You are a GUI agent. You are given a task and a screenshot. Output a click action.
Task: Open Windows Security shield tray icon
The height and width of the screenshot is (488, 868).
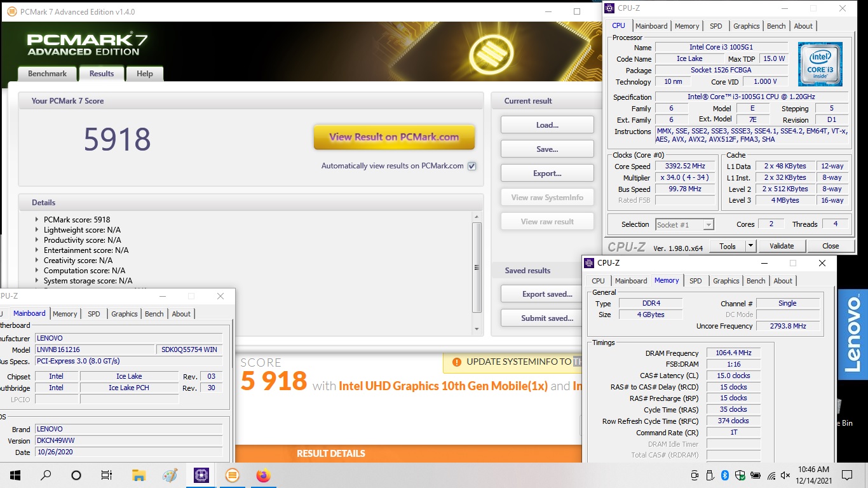point(740,475)
